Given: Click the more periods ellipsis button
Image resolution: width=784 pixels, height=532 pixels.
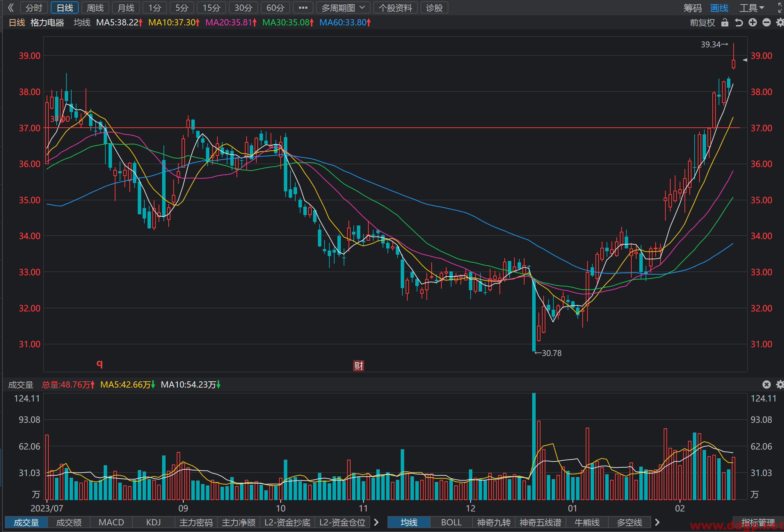Looking at the screenshot, I should tap(303, 8).
